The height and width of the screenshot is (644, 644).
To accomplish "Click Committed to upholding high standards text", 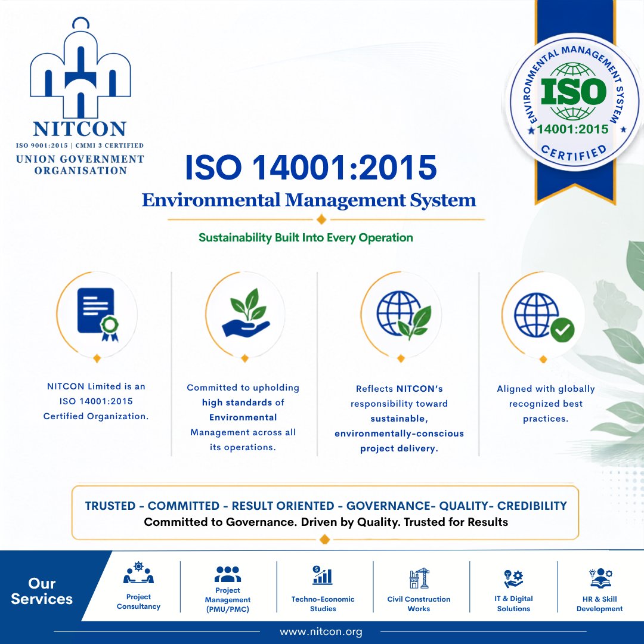I will [x=243, y=417].
